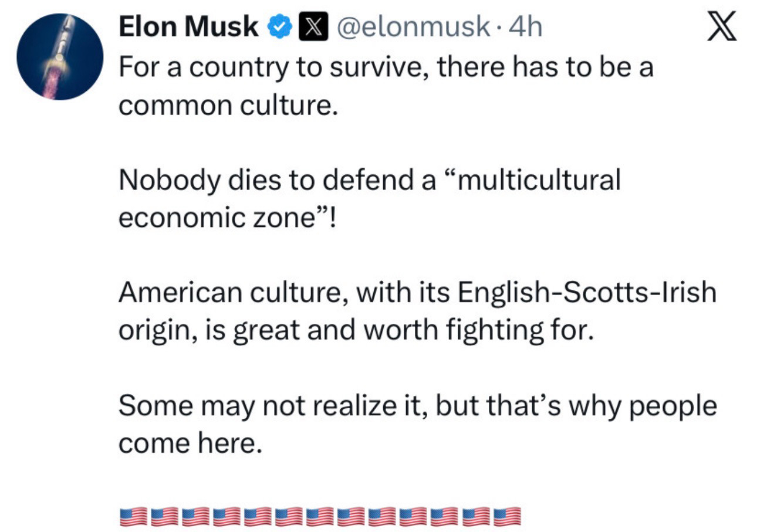Open the Elon Musk display name
The height and width of the screenshot is (532, 757).
pyautogui.click(x=188, y=27)
